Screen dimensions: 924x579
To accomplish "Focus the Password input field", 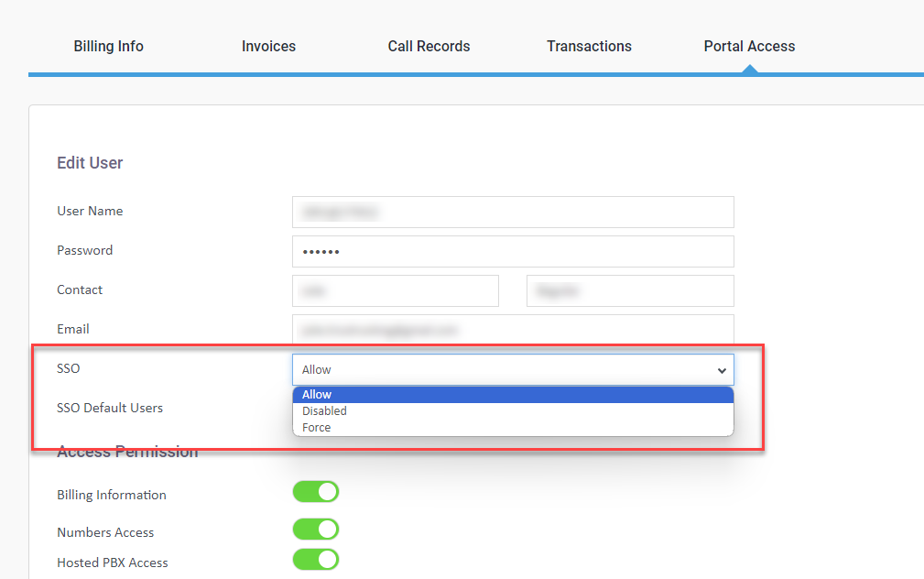I will pos(513,251).
